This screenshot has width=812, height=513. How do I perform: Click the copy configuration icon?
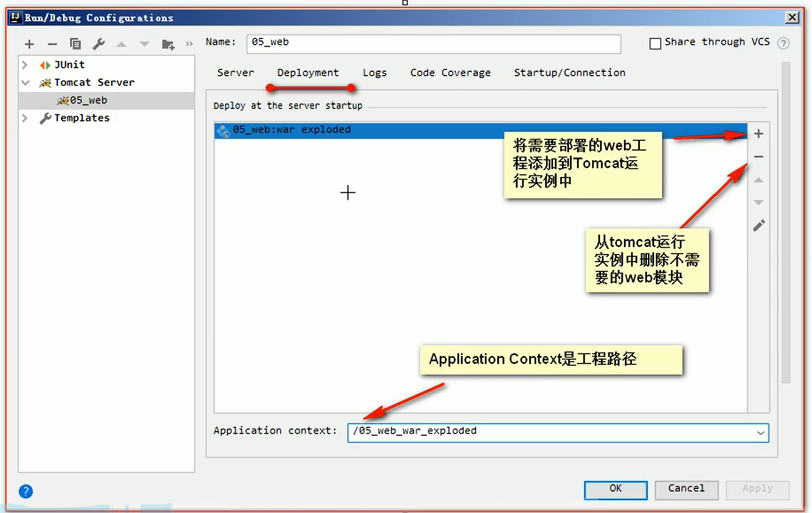pyautogui.click(x=75, y=44)
